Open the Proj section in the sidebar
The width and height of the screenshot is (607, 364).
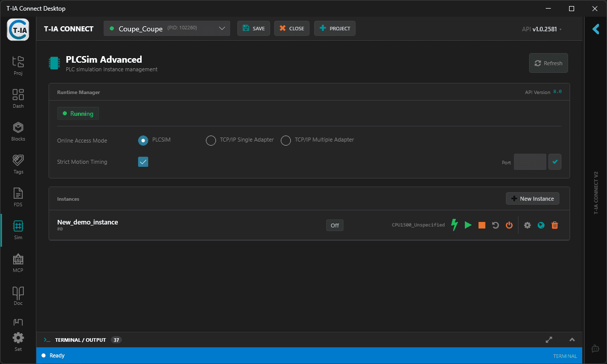[18, 64]
